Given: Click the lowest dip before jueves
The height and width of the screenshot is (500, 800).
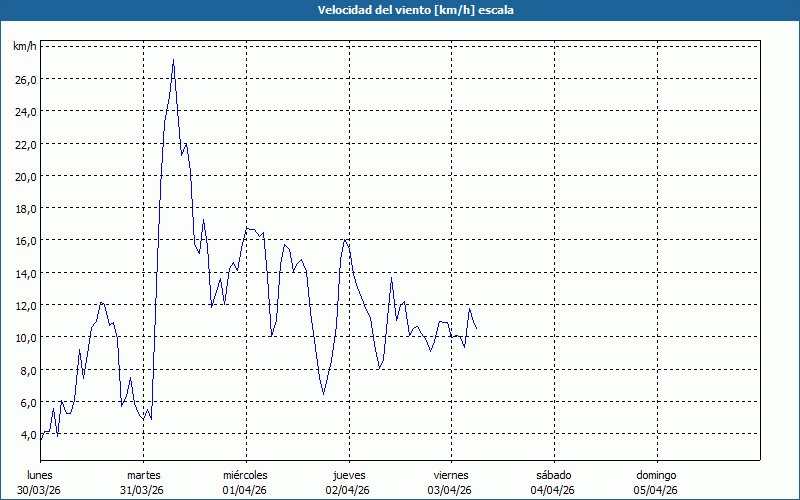Looking at the screenshot, I should tap(323, 394).
